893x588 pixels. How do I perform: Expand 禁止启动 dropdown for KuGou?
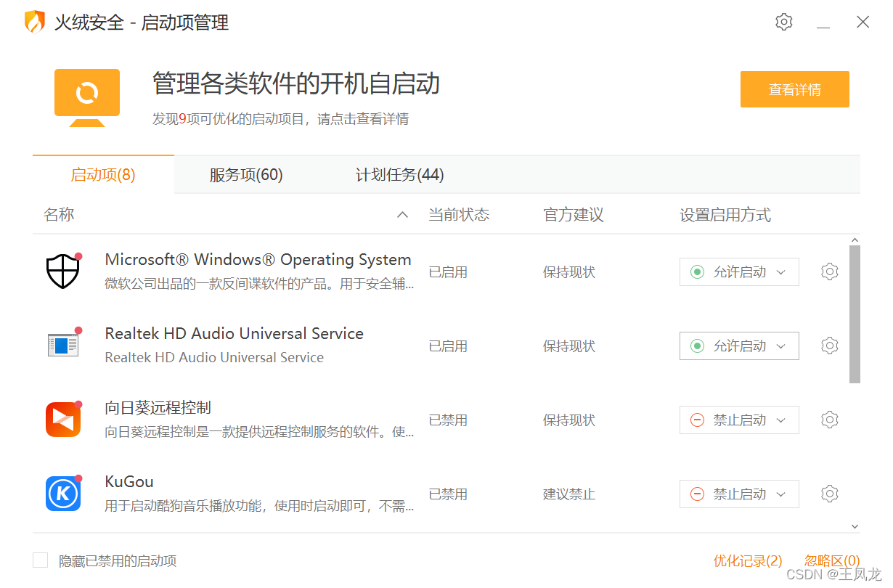click(x=739, y=494)
